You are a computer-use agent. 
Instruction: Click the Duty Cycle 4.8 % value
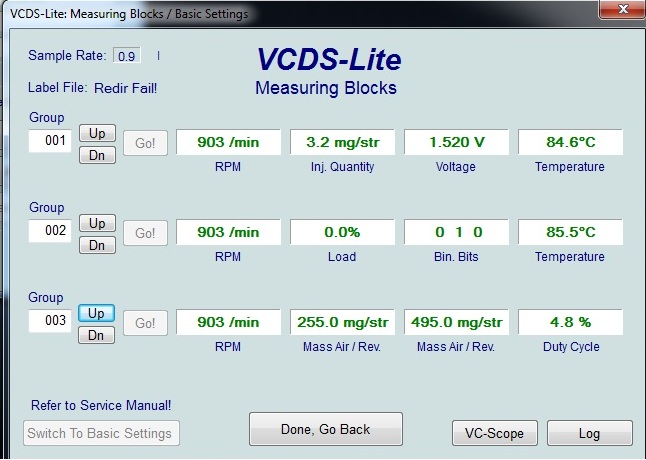click(570, 322)
